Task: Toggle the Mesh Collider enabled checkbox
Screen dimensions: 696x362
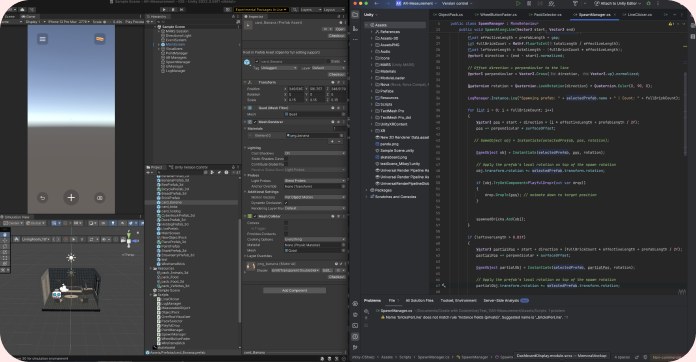Action: point(255,216)
